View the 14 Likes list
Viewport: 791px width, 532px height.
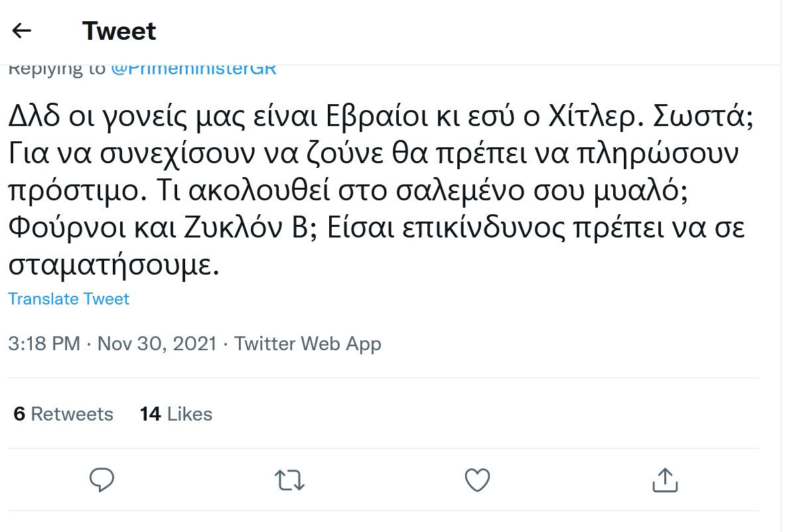click(176, 414)
